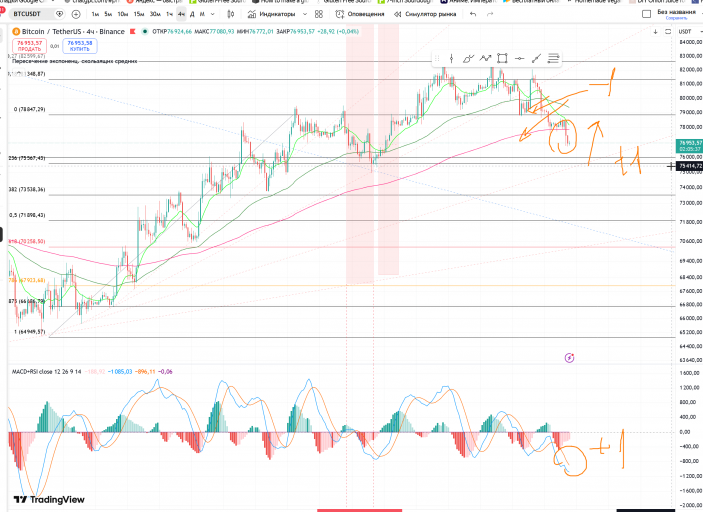Select the active 4ч timeframe button
703x512 pixels.
point(181,14)
